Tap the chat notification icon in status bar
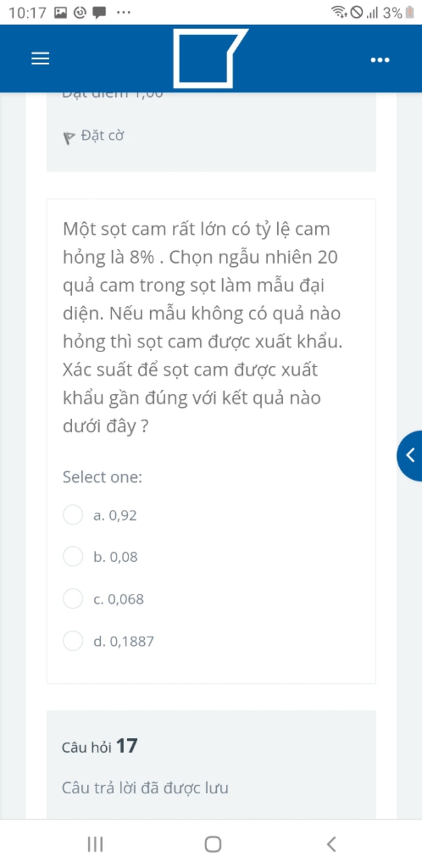Image resolution: width=422 pixels, height=868 pixels. (99, 12)
